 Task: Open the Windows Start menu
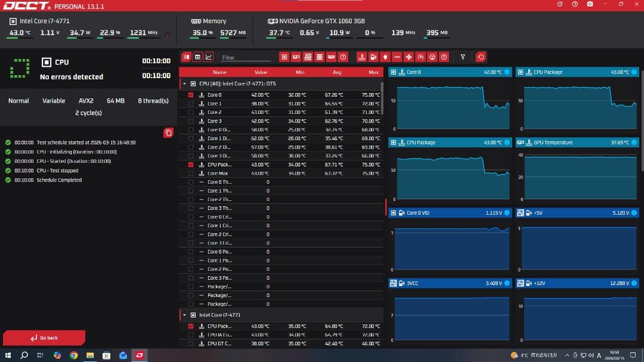coord(8,355)
